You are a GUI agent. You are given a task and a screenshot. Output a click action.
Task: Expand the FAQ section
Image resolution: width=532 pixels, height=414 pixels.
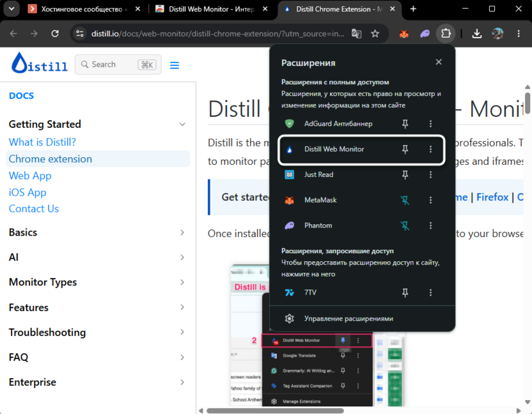(x=182, y=357)
